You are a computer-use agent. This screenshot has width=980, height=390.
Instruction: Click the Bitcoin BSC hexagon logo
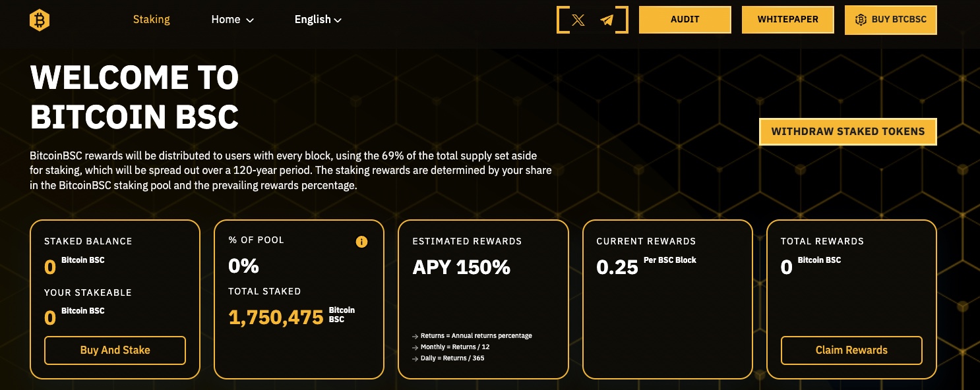(40, 20)
